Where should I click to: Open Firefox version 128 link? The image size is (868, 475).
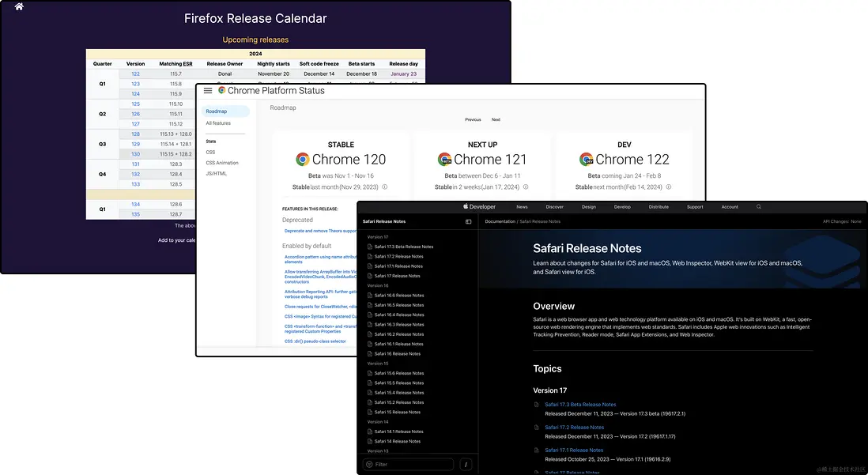tap(136, 134)
